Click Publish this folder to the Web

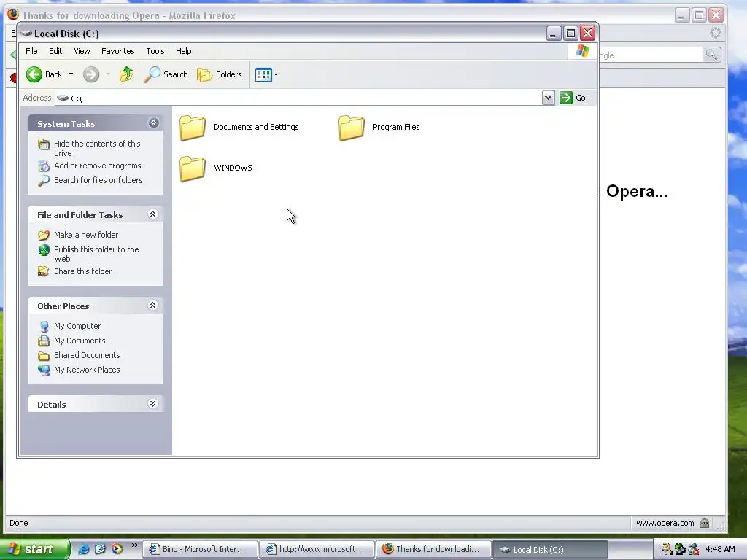pyautogui.click(x=97, y=254)
